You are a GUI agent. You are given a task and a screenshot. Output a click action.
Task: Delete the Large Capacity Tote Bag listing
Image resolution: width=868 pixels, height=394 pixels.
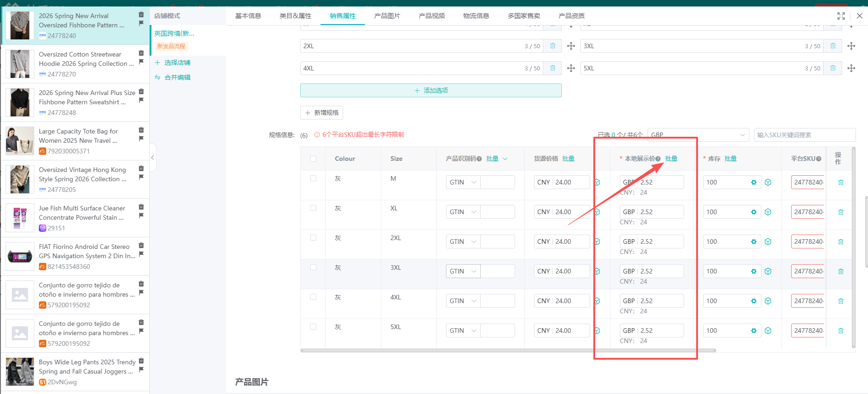pos(141,130)
